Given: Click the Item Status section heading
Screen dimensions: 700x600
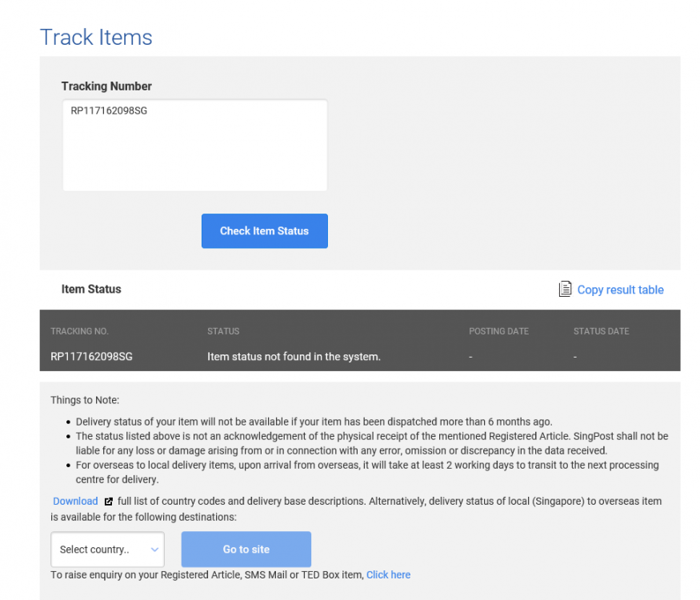Looking at the screenshot, I should coord(91,289).
